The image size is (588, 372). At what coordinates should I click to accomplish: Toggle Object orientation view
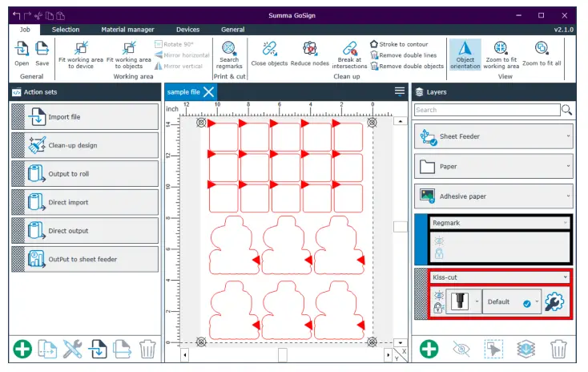click(465, 55)
